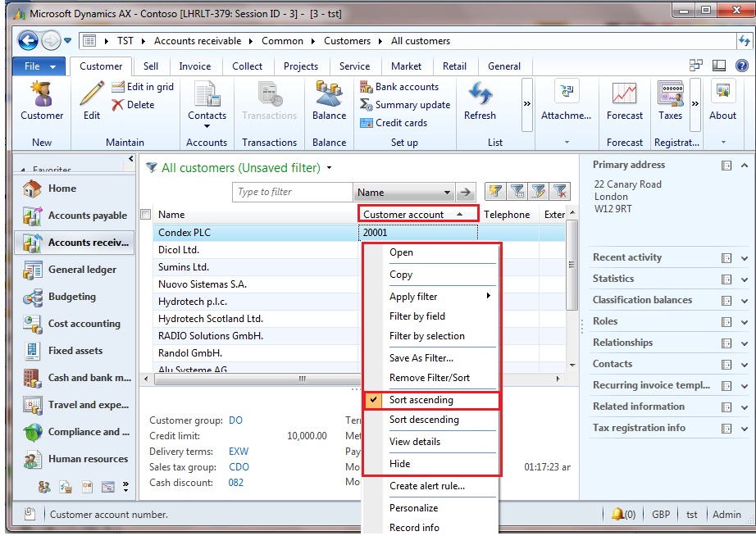756x536 pixels.
Task: Open the General ledger module
Action: coord(74,270)
